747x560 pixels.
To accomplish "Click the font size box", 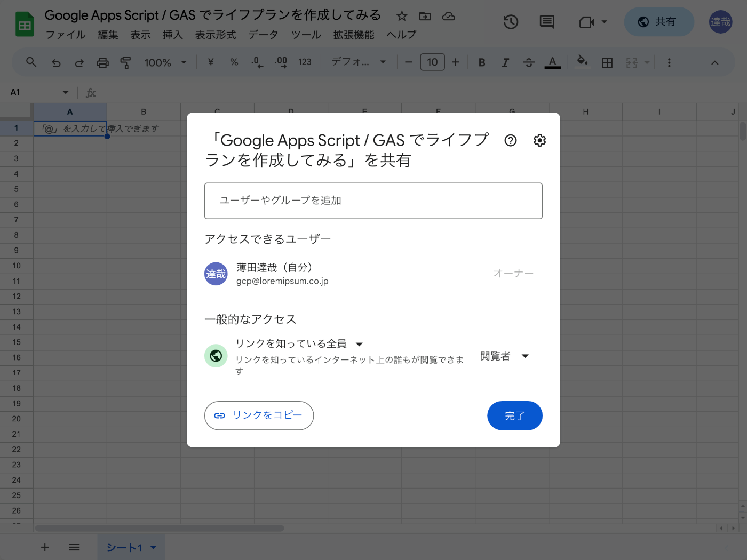I will (432, 62).
